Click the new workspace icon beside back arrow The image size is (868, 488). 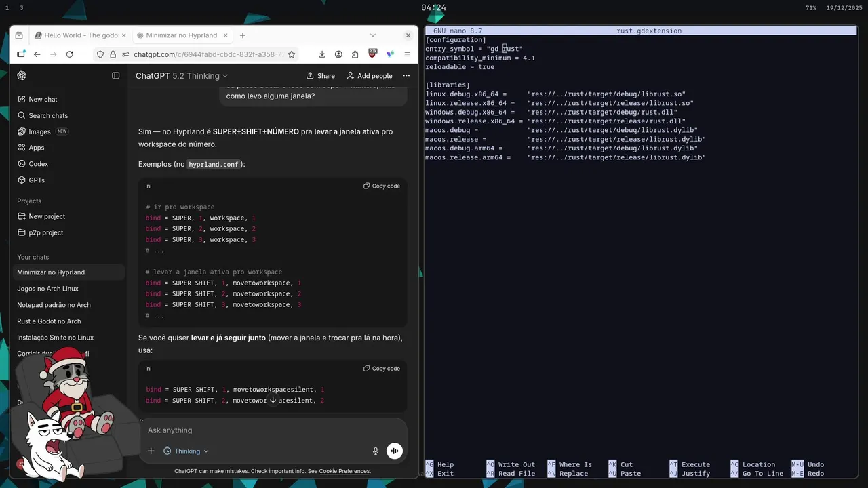tap(21, 54)
